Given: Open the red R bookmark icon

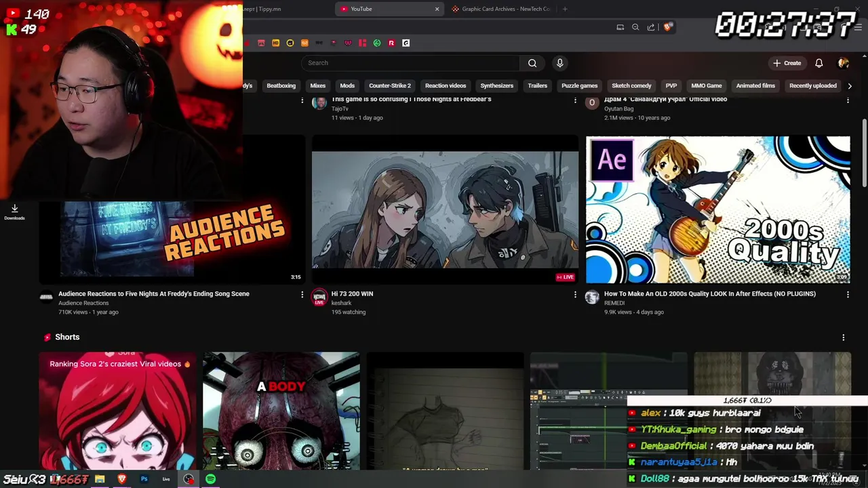Looking at the screenshot, I should [391, 43].
